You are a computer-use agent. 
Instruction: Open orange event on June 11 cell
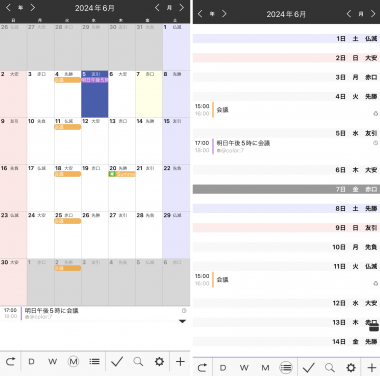point(68,127)
